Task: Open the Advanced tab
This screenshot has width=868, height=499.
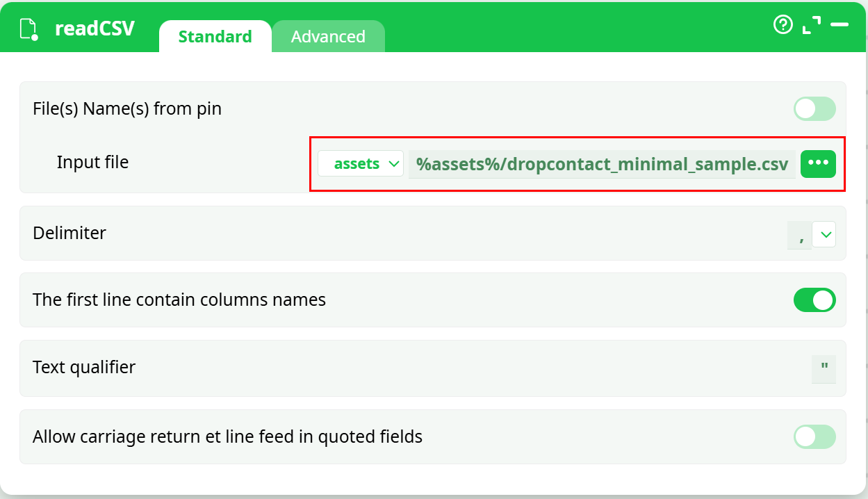Action: [328, 37]
